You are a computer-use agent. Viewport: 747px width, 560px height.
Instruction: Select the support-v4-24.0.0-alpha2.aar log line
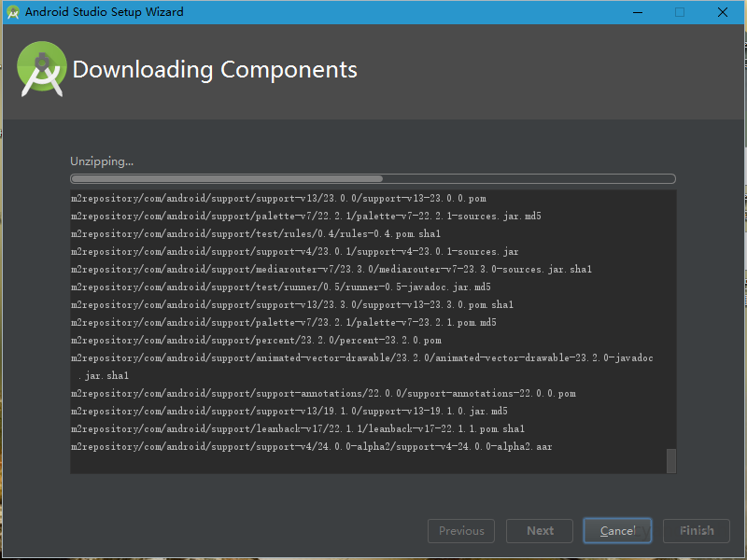coord(311,447)
